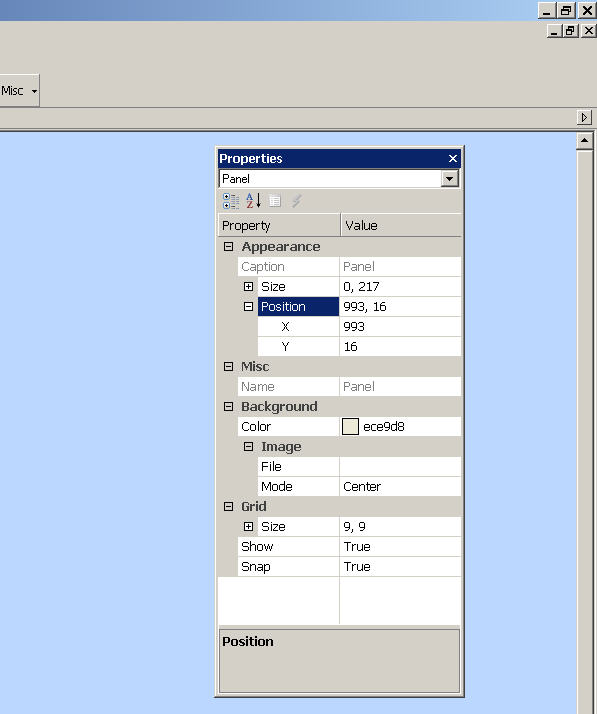
Task: Click the toolbar overflow right arrow
Action: pyautogui.click(x=584, y=117)
